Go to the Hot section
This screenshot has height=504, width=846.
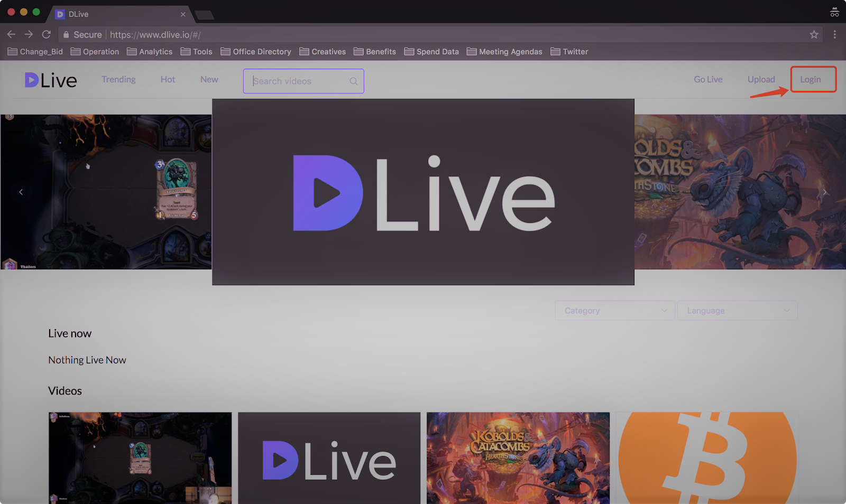[x=168, y=79]
